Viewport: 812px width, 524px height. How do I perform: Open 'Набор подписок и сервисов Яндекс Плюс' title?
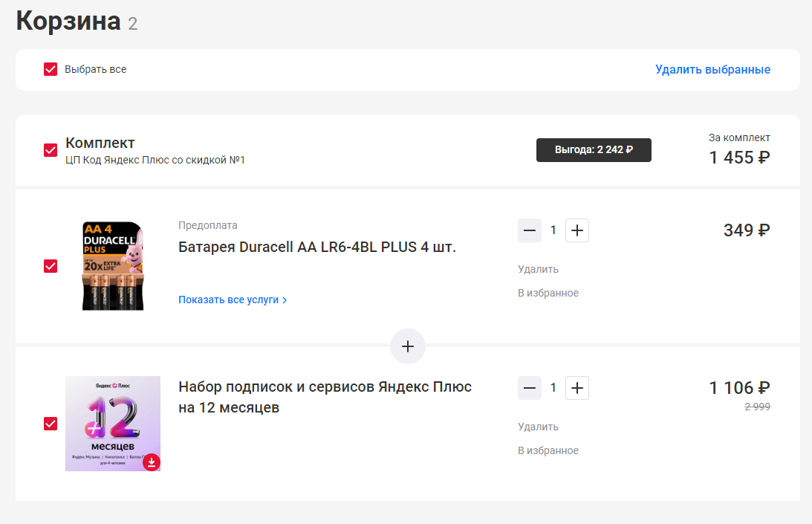tap(325, 398)
